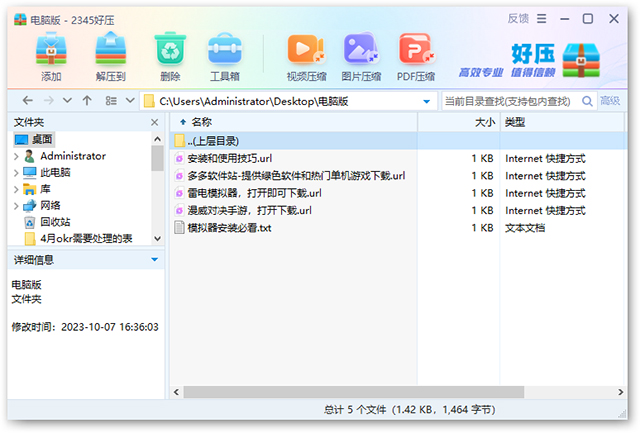Select 回收站 in the folder tree

coord(55,221)
